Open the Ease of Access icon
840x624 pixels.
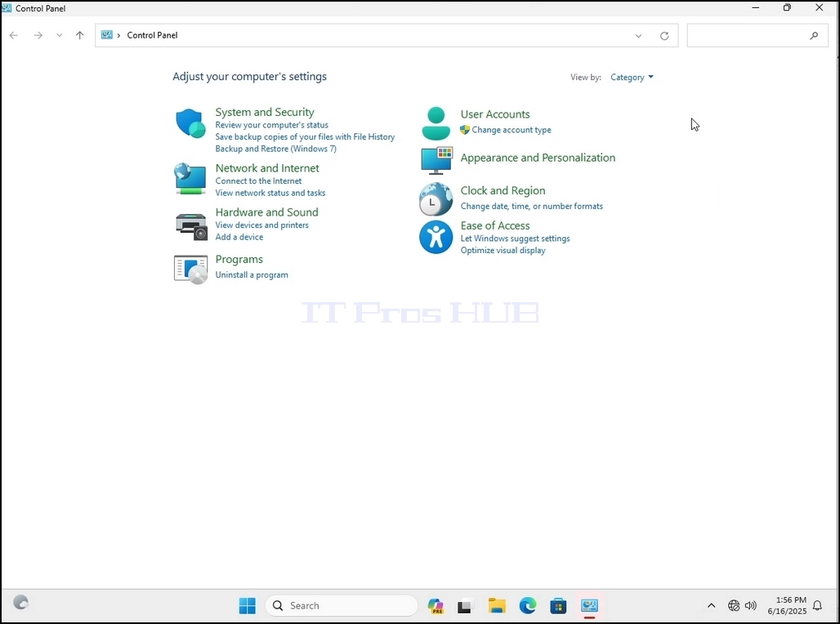(436, 237)
